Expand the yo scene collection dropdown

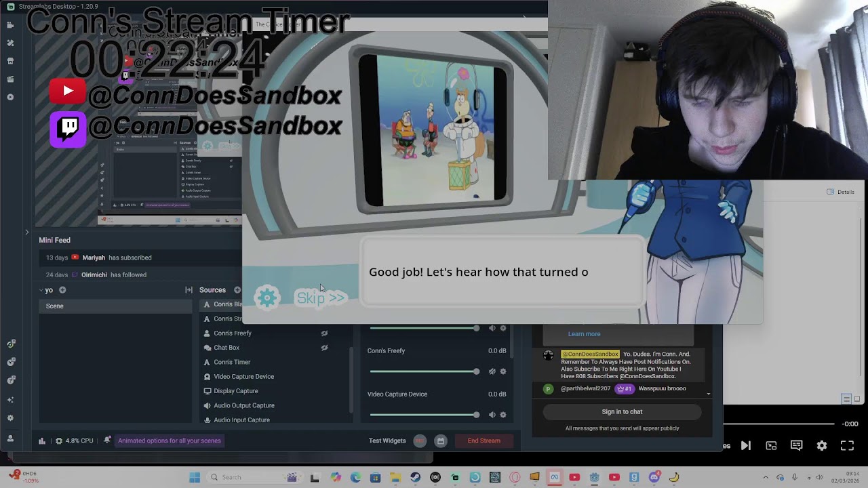pyautogui.click(x=41, y=290)
